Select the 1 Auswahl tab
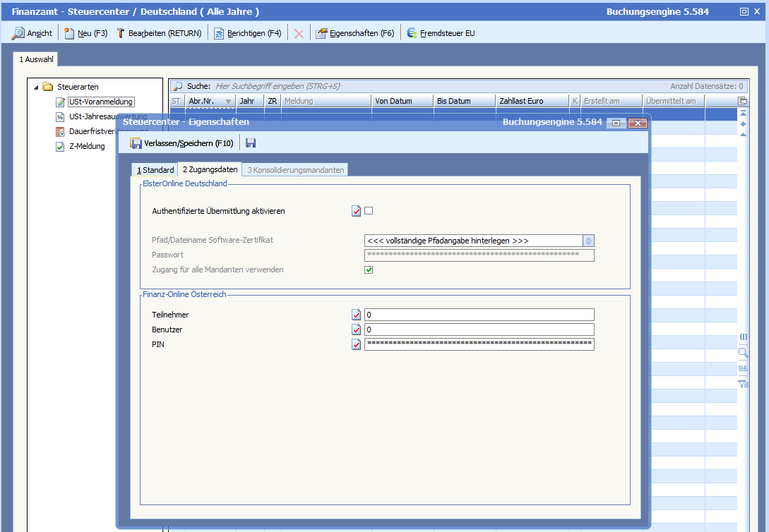The height and width of the screenshot is (532, 769). coord(36,59)
